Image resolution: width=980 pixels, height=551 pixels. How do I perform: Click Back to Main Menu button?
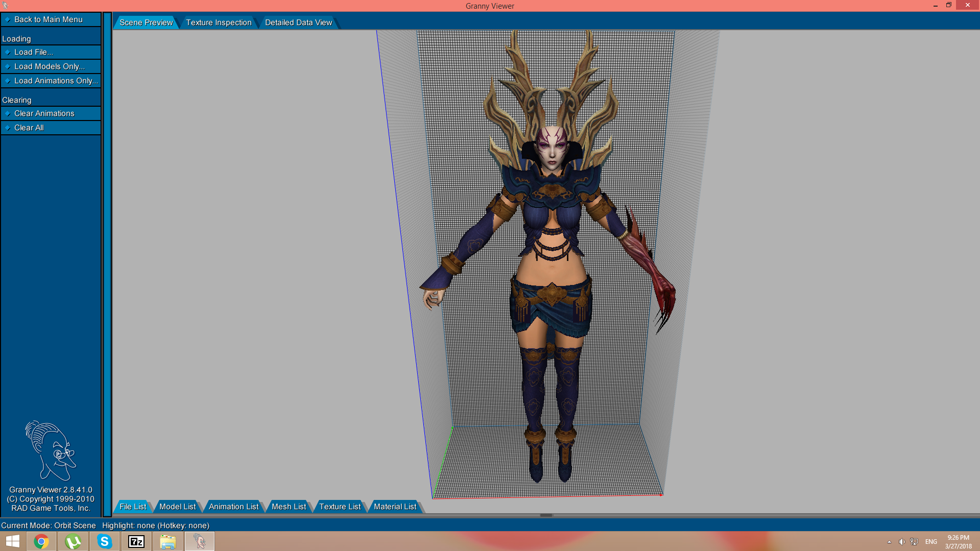point(51,19)
